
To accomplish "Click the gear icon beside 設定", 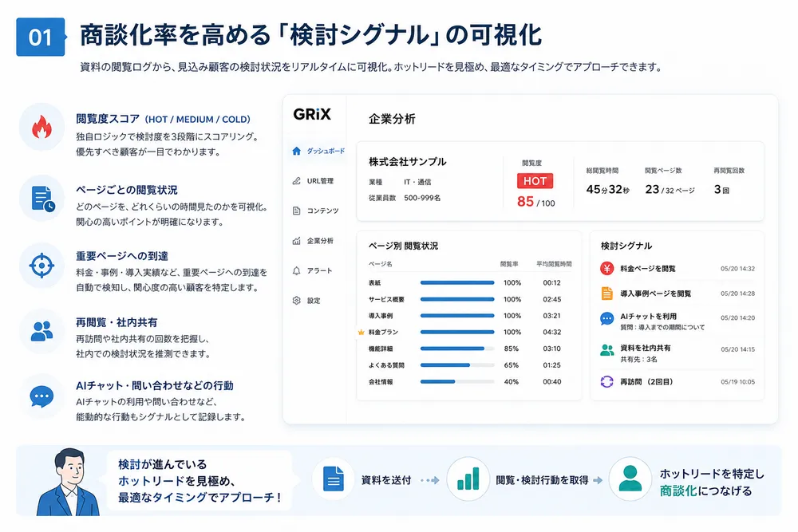I will pos(297,301).
